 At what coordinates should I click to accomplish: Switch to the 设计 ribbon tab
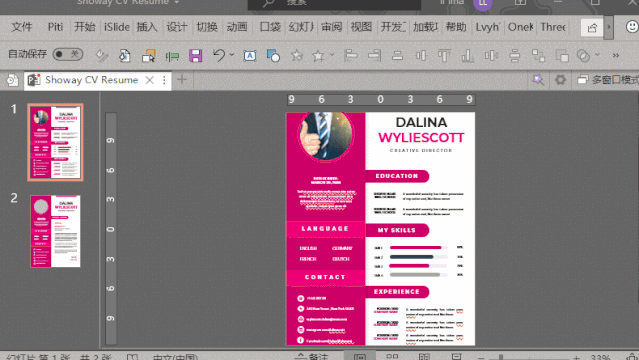(x=177, y=27)
